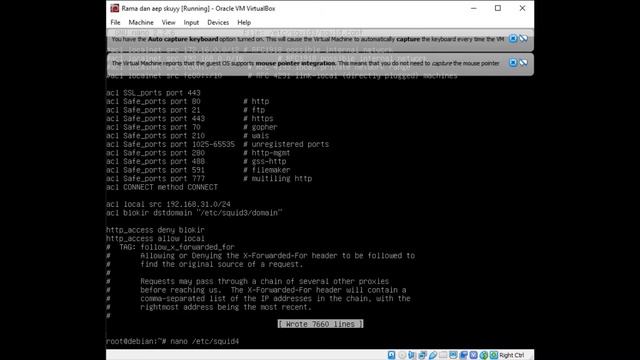Click the recording status icon
Viewport: 640px width, 360px height.
pyautogui.click(x=463, y=355)
